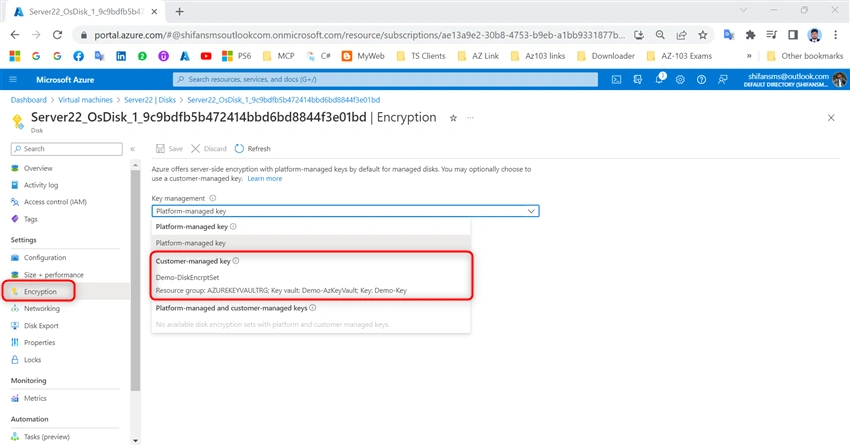Open the Server22_OsDisk breadcrumb link
The height and width of the screenshot is (446, 850).
284,100
